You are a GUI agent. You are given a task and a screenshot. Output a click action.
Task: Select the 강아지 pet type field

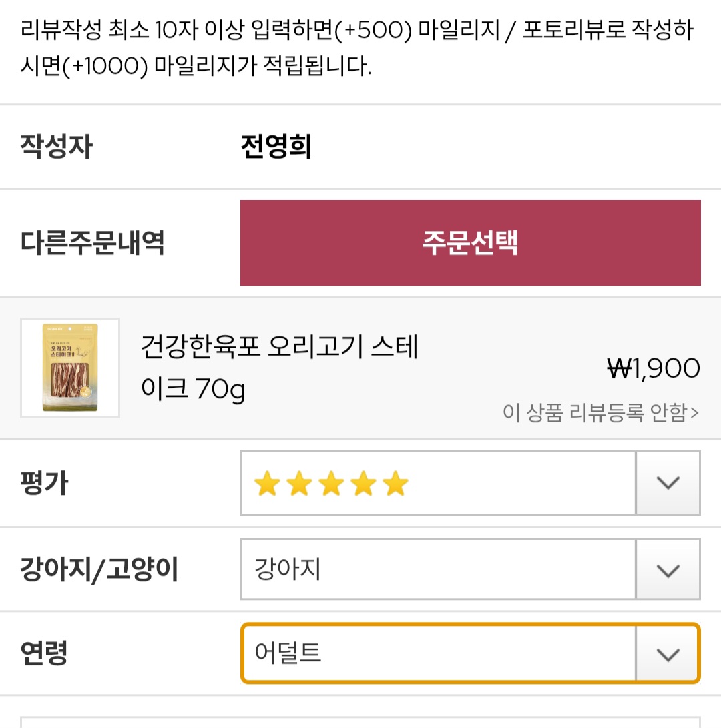[470, 569]
